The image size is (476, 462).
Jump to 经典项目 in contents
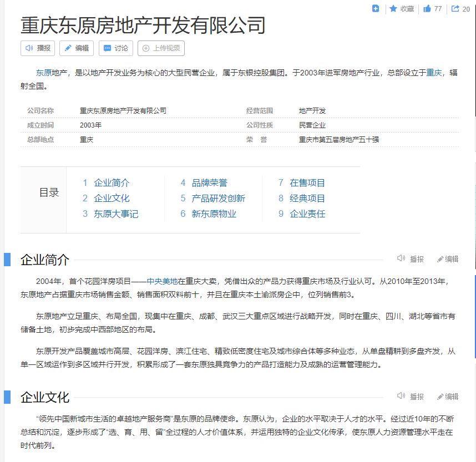point(307,198)
